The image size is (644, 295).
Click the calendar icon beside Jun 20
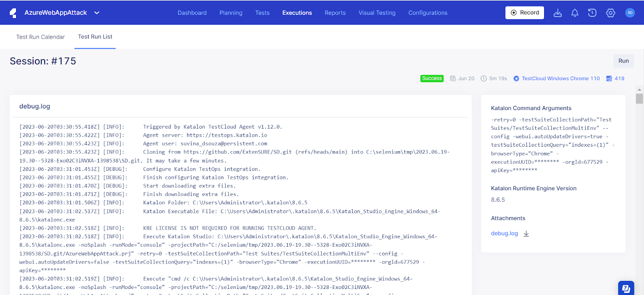pyautogui.click(x=453, y=79)
